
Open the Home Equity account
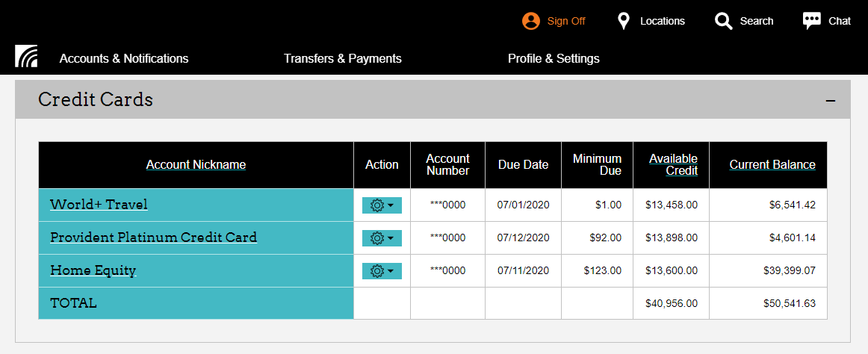[x=93, y=270]
